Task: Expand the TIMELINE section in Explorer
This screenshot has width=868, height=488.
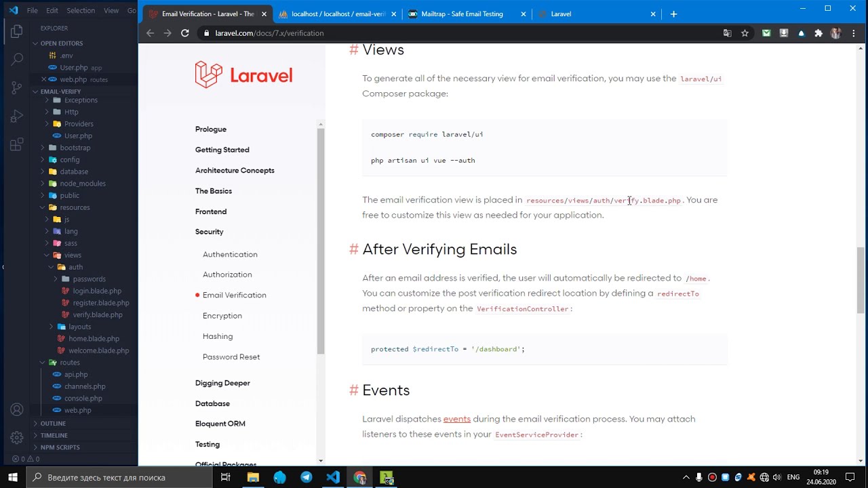Action: pos(54,435)
